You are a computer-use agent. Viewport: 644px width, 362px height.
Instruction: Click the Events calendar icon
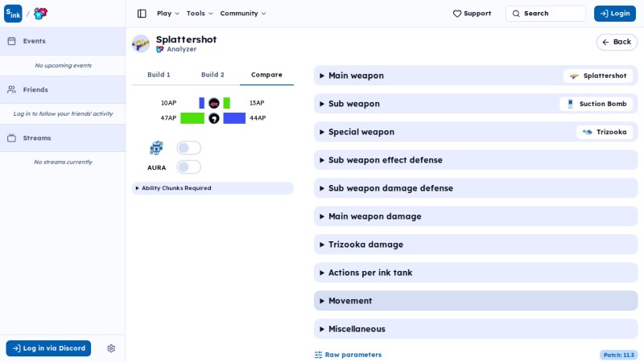click(x=11, y=41)
